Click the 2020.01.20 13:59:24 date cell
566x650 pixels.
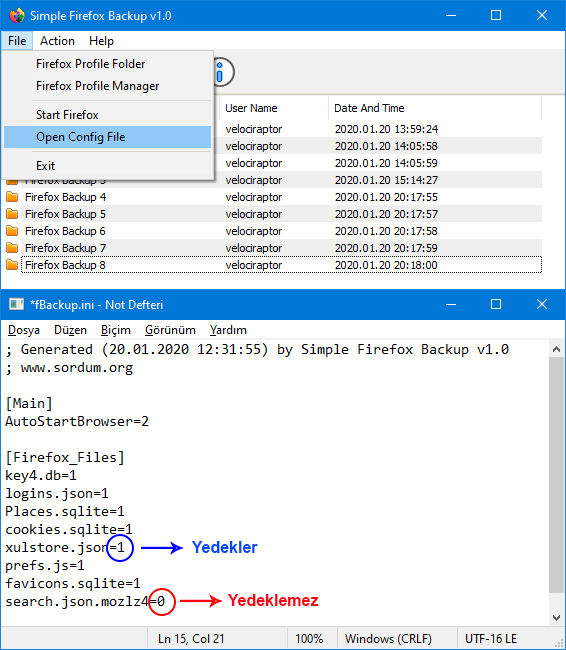point(386,129)
